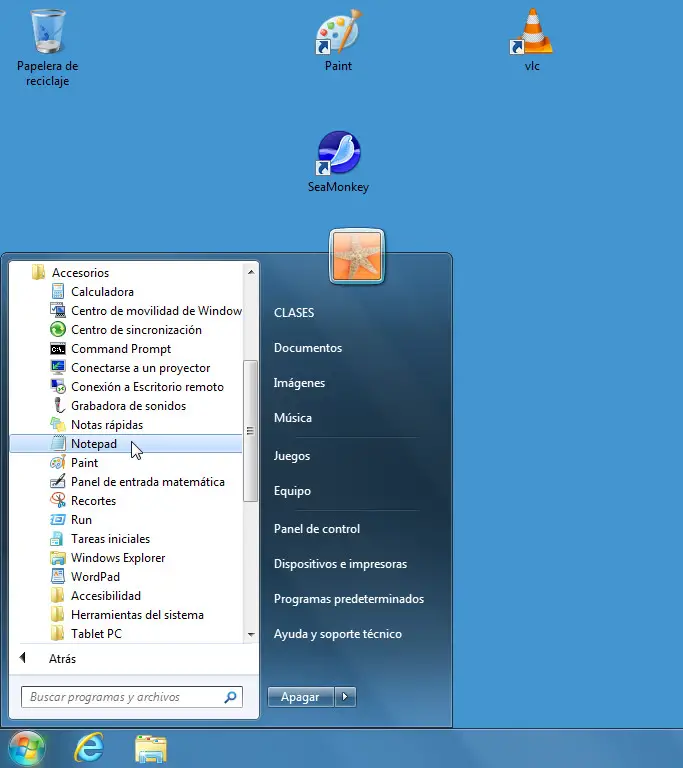Click the Recortes scissors icon
683x768 pixels.
point(58,501)
